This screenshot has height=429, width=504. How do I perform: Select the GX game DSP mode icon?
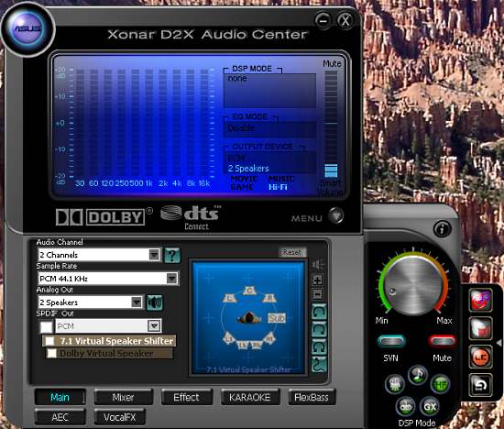(x=430, y=407)
